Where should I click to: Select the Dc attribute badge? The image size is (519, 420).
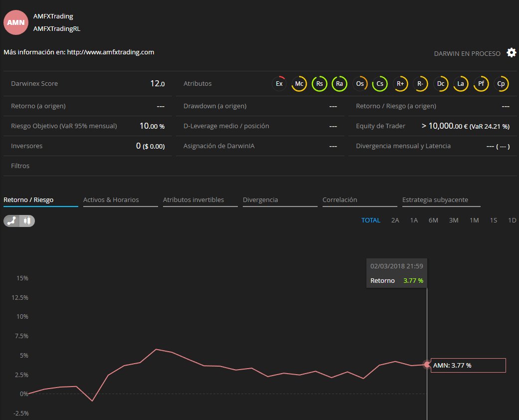point(441,84)
